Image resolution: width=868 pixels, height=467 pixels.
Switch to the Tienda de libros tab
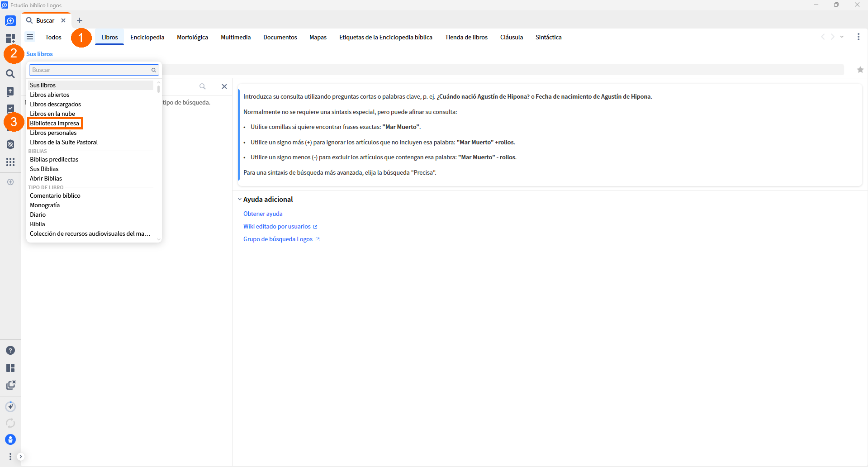[466, 37]
